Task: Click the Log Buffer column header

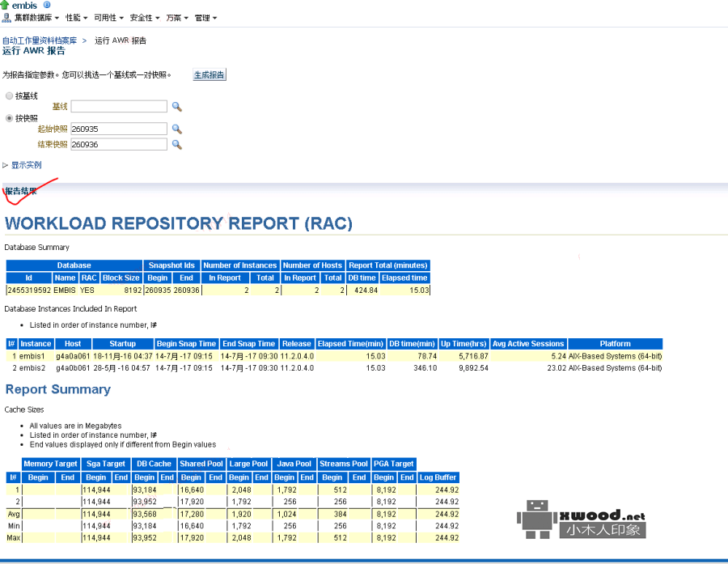Action: [x=438, y=477]
